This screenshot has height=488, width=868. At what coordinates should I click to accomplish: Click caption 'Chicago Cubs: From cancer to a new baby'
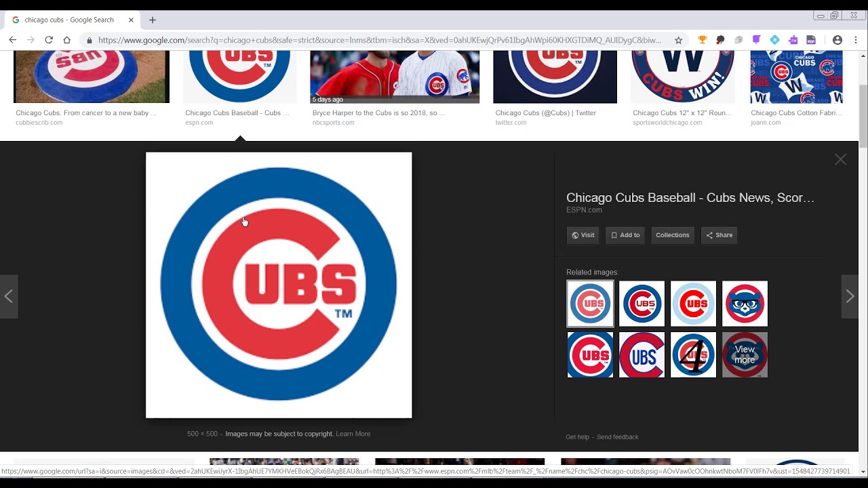pos(86,113)
